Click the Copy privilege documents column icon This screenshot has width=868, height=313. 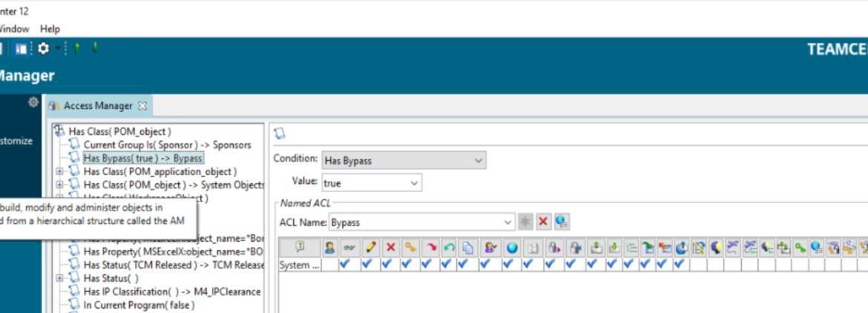click(467, 248)
